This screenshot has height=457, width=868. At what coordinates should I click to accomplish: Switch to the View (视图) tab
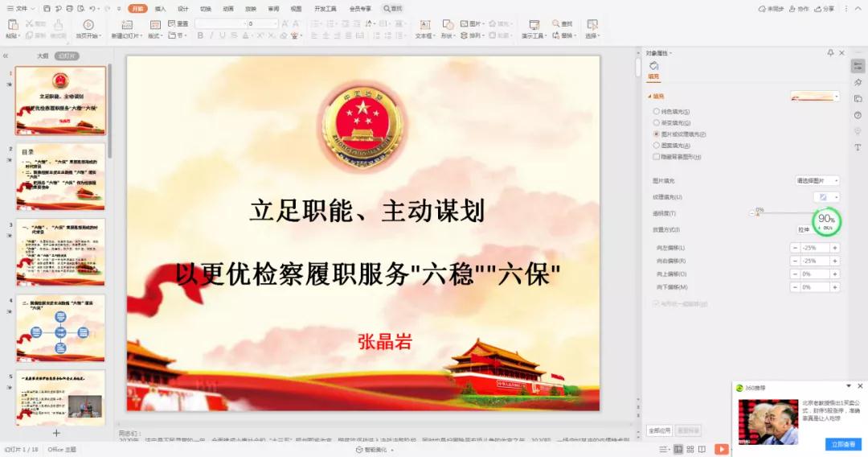(296, 9)
